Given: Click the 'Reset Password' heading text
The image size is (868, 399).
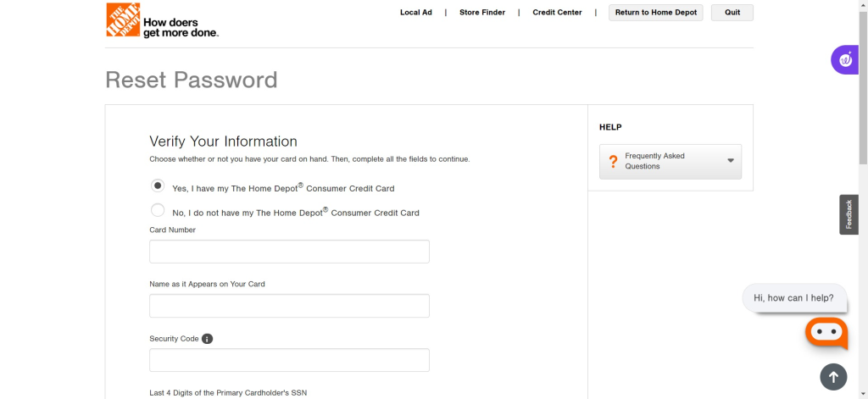Looking at the screenshot, I should (192, 80).
